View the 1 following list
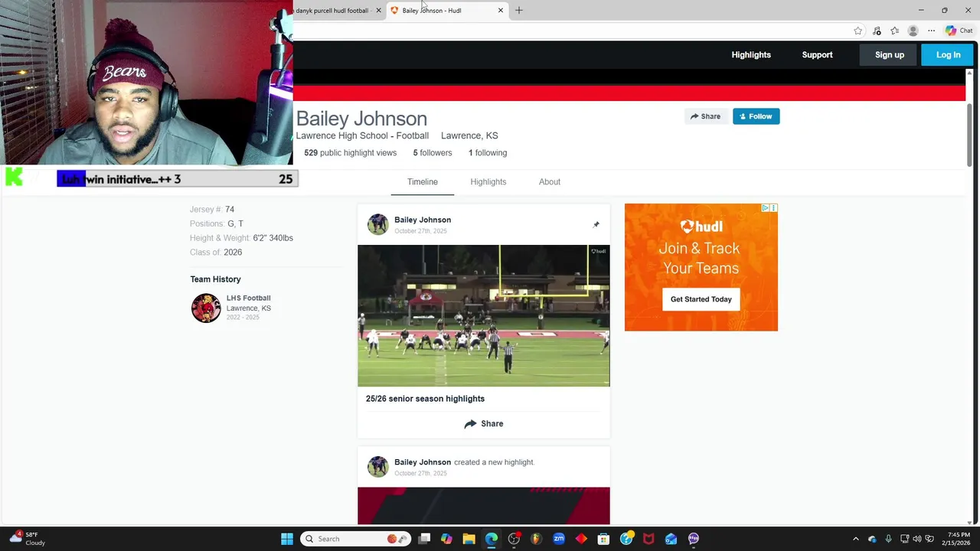Screen dimensions: 980x551 488,153
